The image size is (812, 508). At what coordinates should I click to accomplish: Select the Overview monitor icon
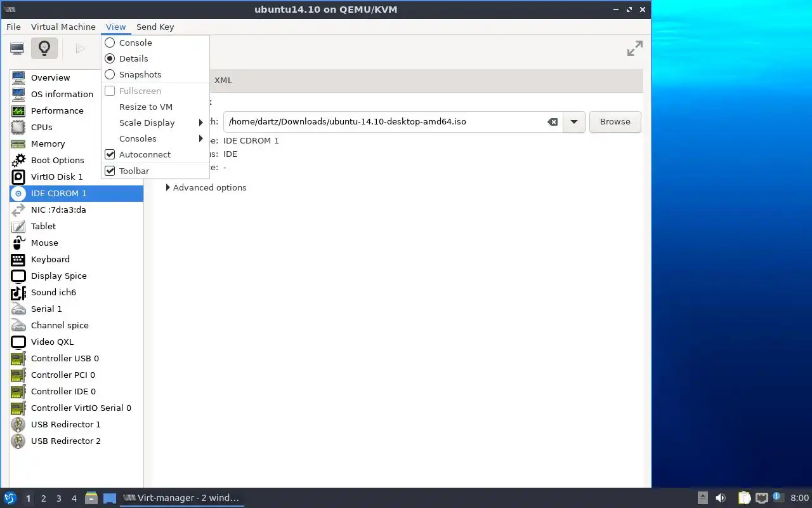point(18,77)
